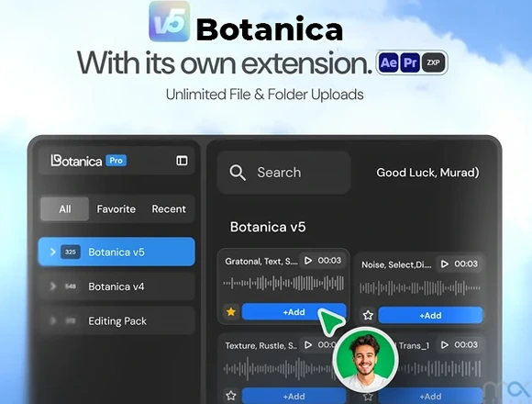This screenshot has height=404, width=532.
Task: Favorite the Texture, Rustle sound star
Action: (x=231, y=396)
